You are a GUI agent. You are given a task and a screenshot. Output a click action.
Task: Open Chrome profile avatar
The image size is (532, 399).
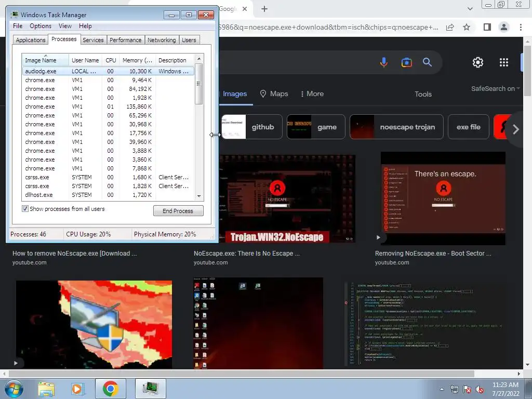(x=504, y=27)
